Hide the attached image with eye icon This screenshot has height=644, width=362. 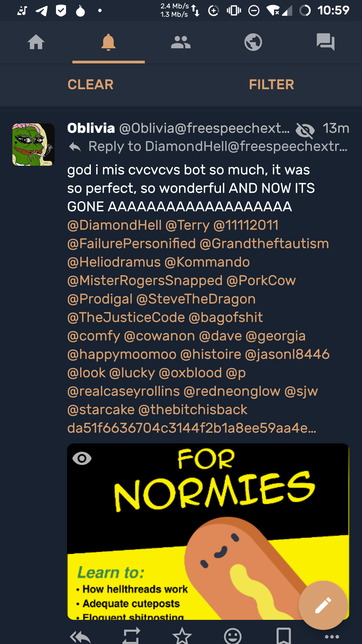click(x=82, y=458)
